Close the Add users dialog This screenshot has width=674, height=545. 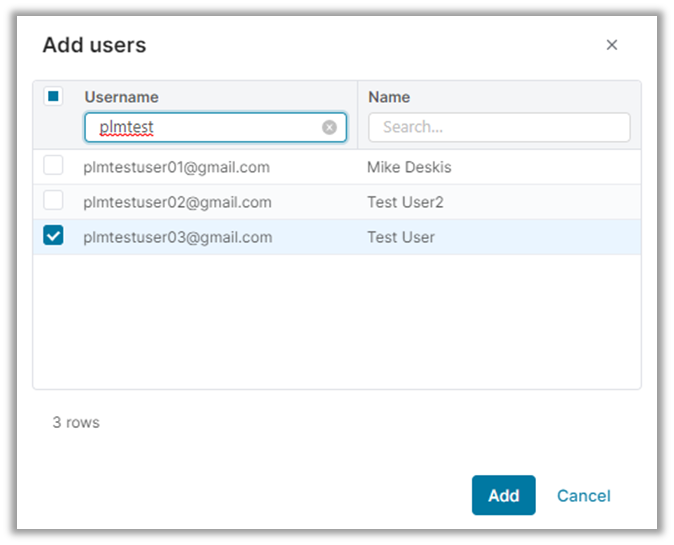point(612,45)
